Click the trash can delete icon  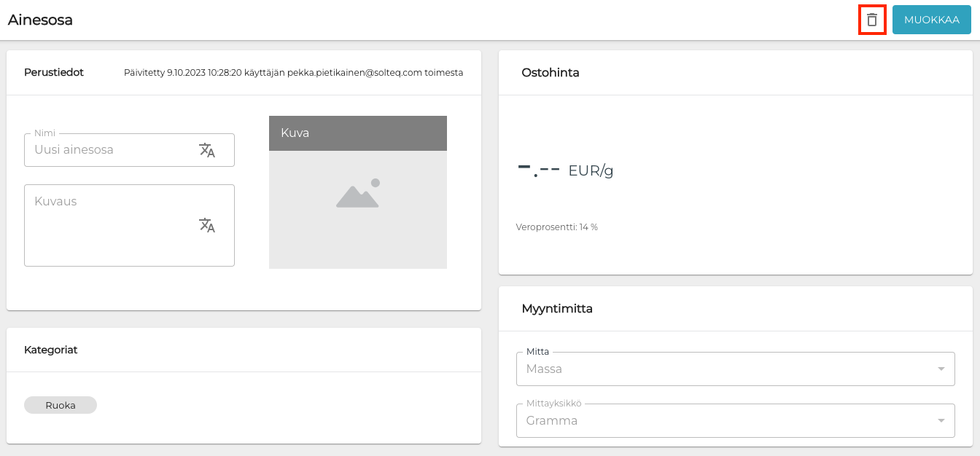pyautogui.click(x=871, y=20)
